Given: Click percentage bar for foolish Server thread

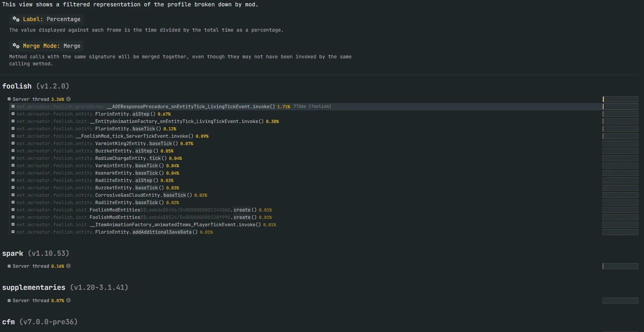Looking at the screenshot, I should pos(620,99).
